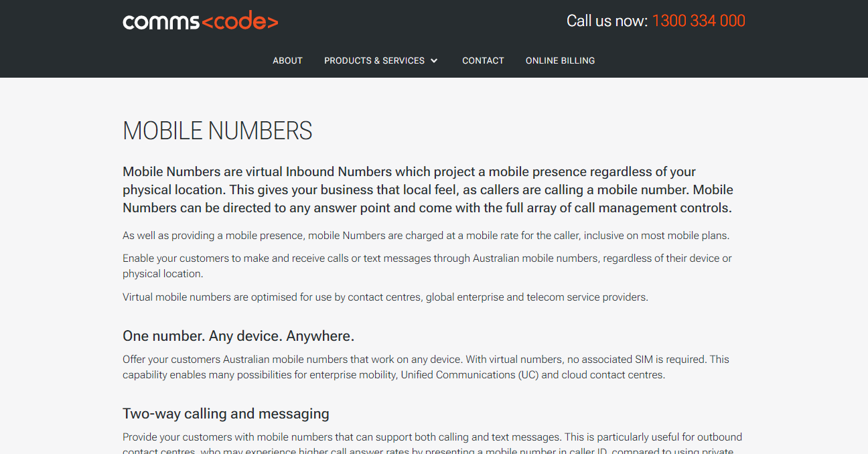This screenshot has width=868, height=454.
Task: Open the PRODUCTS & SERVICES dropdown menu
Action: point(374,60)
